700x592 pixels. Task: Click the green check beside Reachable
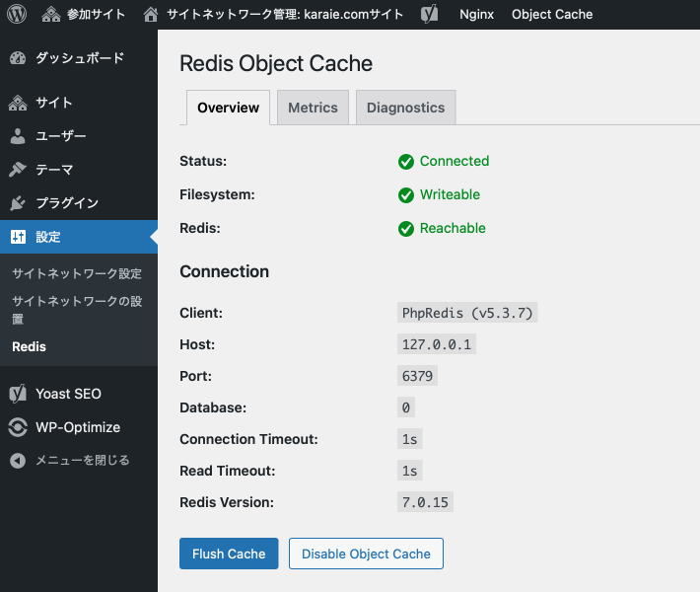click(x=406, y=229)
